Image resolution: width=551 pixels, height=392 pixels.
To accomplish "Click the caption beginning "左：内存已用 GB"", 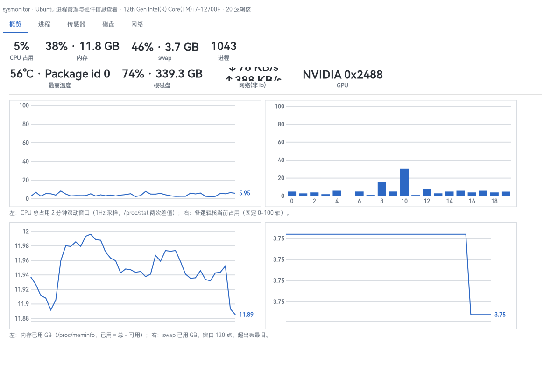I will 140,335.
